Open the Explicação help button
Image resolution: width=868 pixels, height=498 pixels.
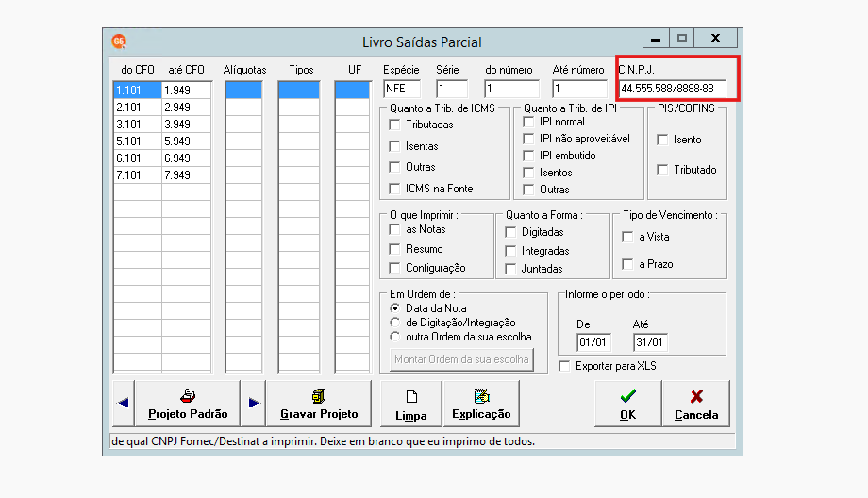481,403
